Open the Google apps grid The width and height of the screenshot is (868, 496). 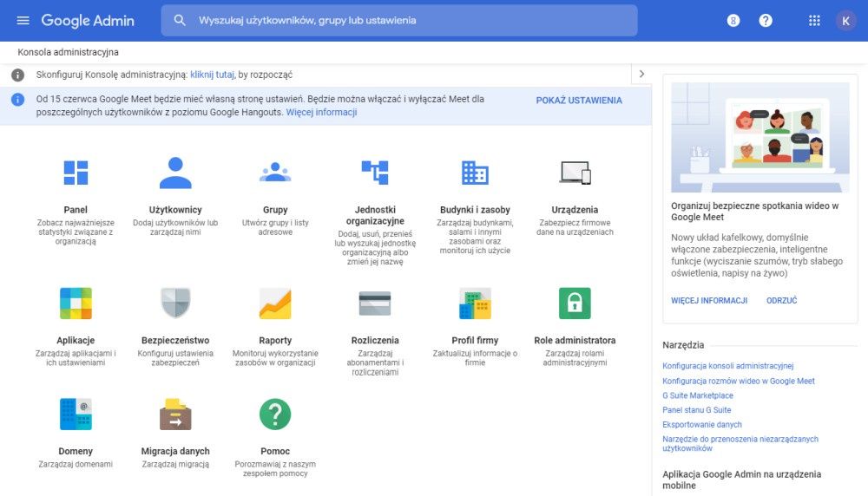[814, 21]
